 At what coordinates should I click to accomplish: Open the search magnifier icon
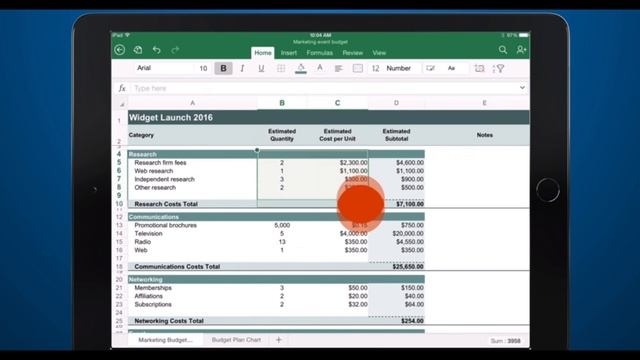coord(503,50)
